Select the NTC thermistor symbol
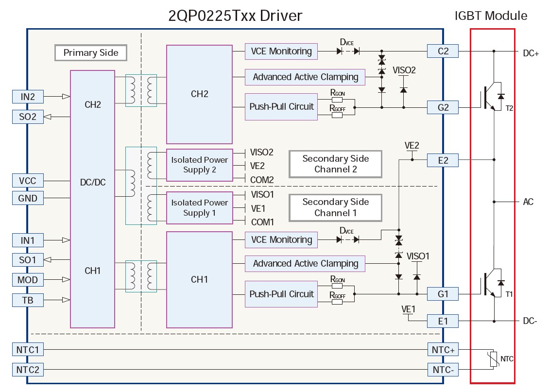Viewport: 549px width, 392px height. click(x=494, y=359)
